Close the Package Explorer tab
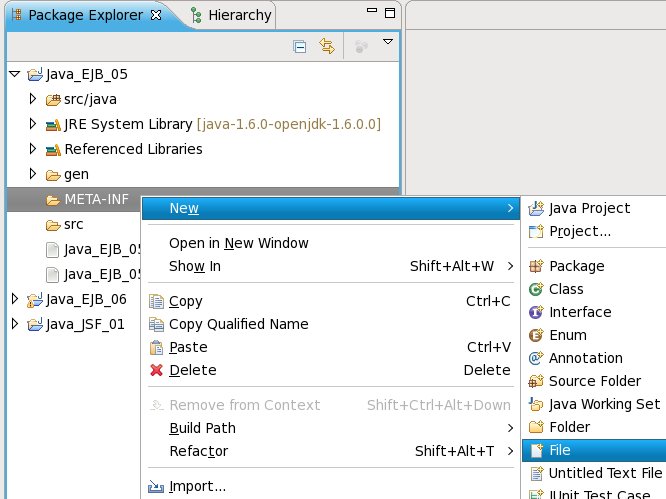This screenshot has width=666, height=499. tap(155, 15)
